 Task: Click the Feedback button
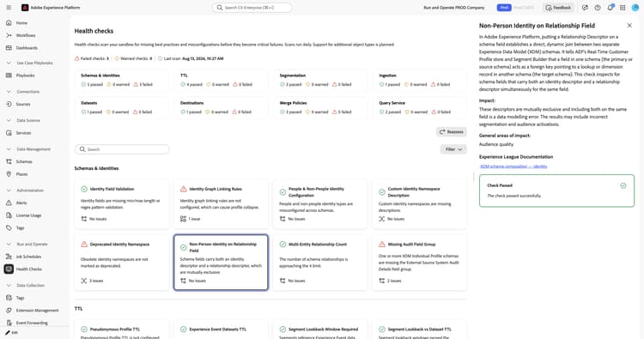558,8
